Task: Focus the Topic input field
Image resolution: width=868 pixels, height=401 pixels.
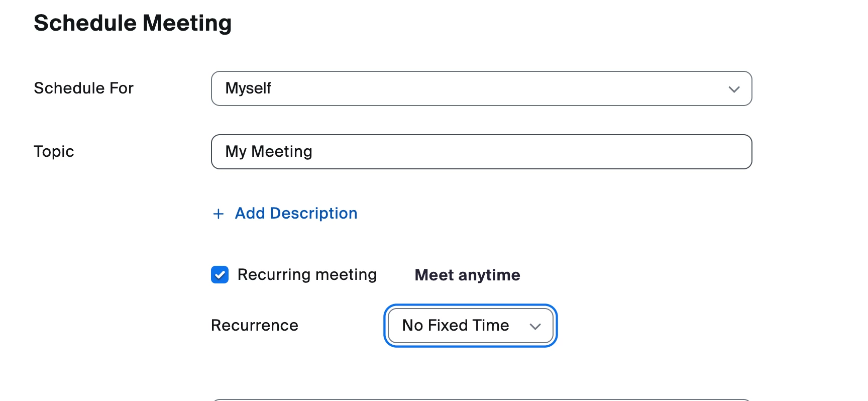Action: click(x=481, y=152)
